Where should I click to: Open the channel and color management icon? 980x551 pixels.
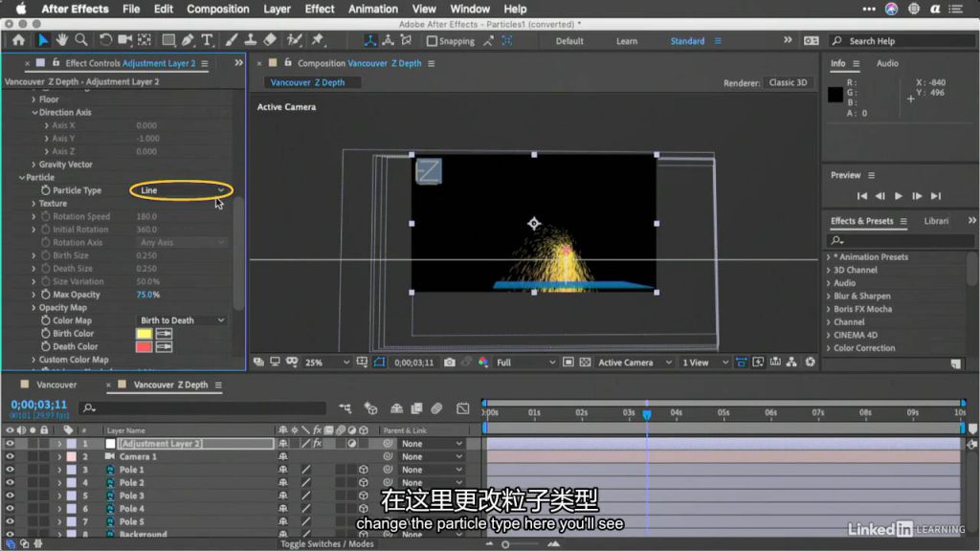(483, 363)
